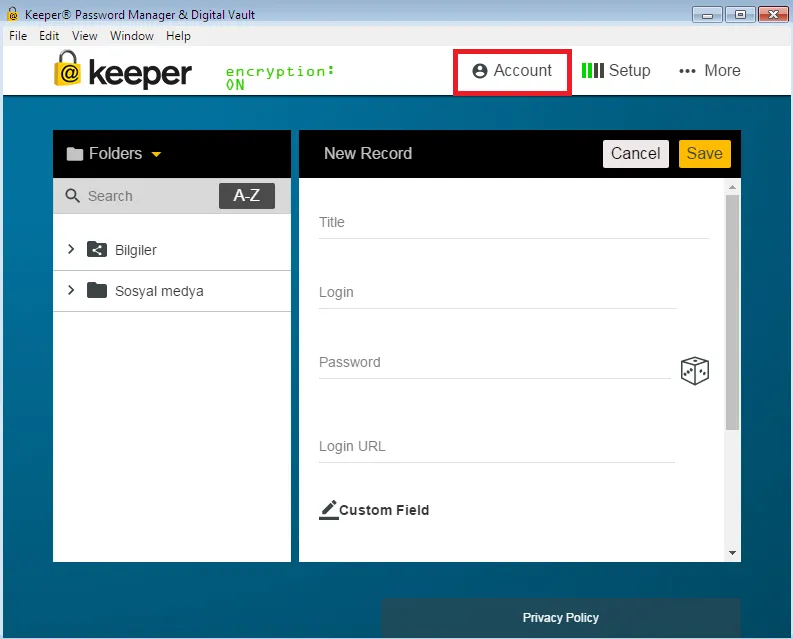
Task: Open the Privacy Policy link
Action: pyautogui.click(x=560, y=618)
